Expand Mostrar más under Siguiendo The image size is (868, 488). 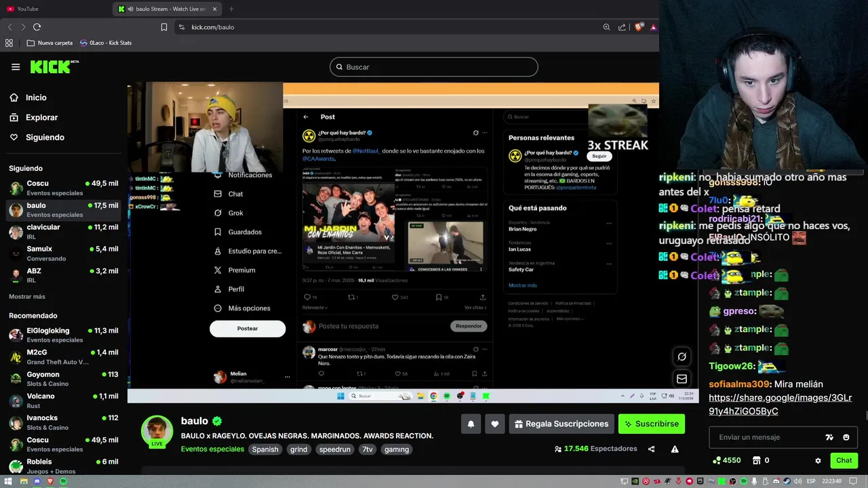(x=27, y=296)
